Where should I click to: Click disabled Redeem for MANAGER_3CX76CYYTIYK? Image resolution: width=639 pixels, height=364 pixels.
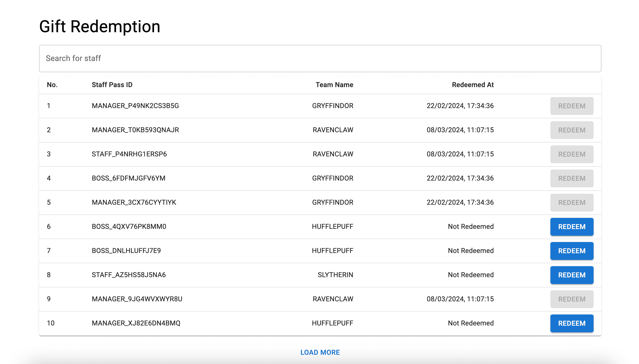(571, 202)
